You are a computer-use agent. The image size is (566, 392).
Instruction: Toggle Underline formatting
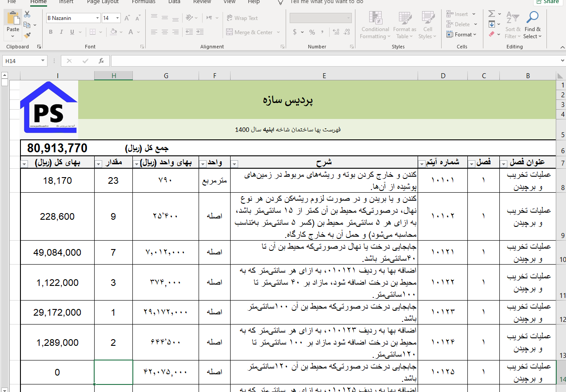click(72, 32)
